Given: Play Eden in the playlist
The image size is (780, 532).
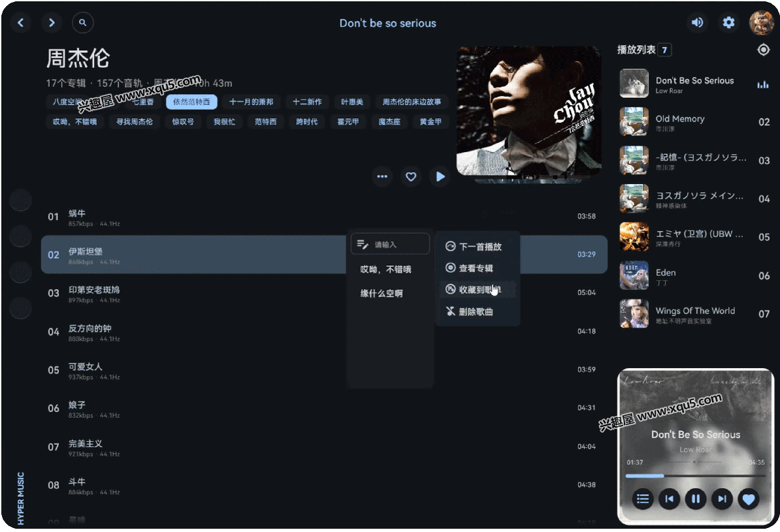Looking at the screenshot, I should click(695, 275).
